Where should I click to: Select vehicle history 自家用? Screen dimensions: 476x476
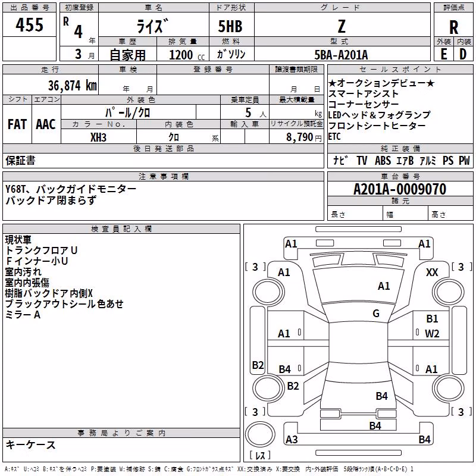tap(127, 55)
